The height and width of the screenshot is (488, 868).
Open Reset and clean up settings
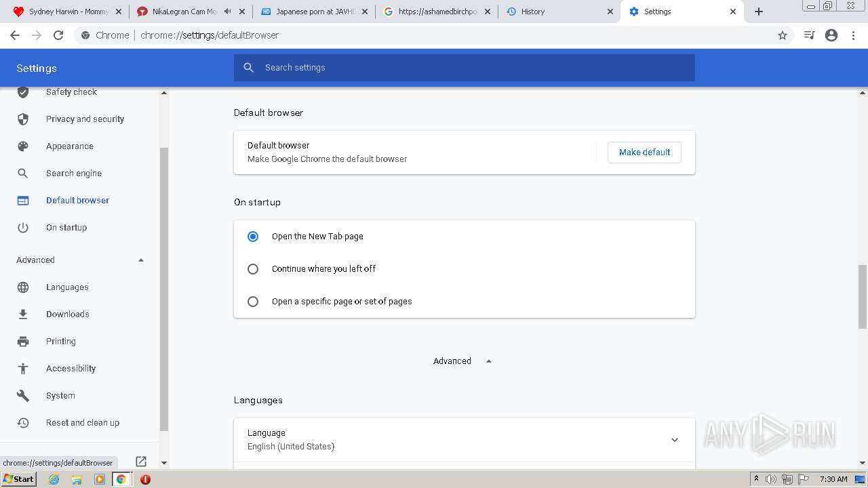pos(83,423)
